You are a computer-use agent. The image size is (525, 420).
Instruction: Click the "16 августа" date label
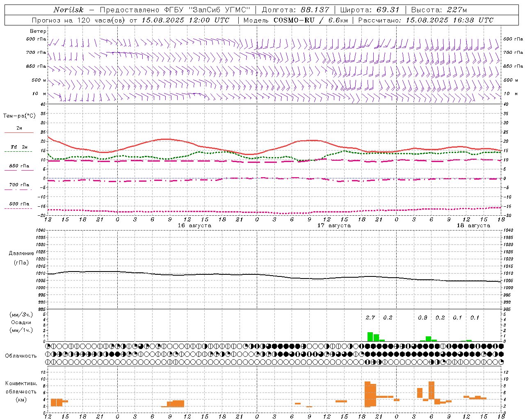tap(194, 226)
